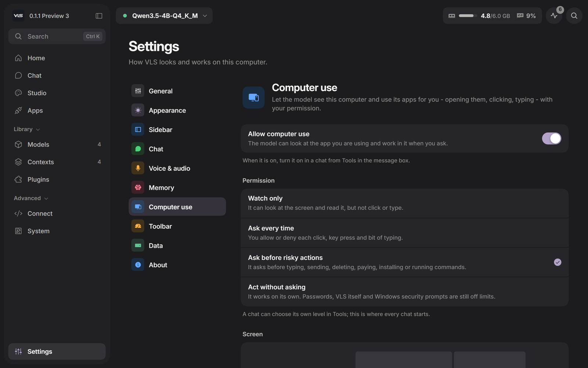Click the Search field in the sidebar
588x368 pixels.
pyautogui.click(x=57, y=36)
